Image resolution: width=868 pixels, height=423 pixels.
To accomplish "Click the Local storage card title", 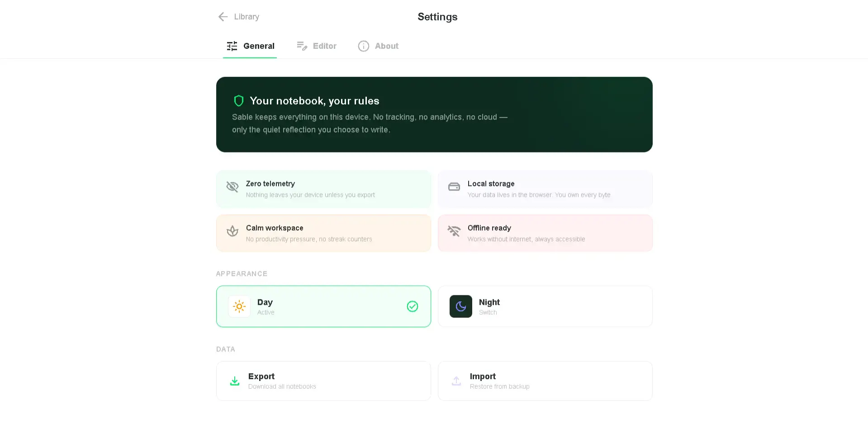I will tap(491, 184).
